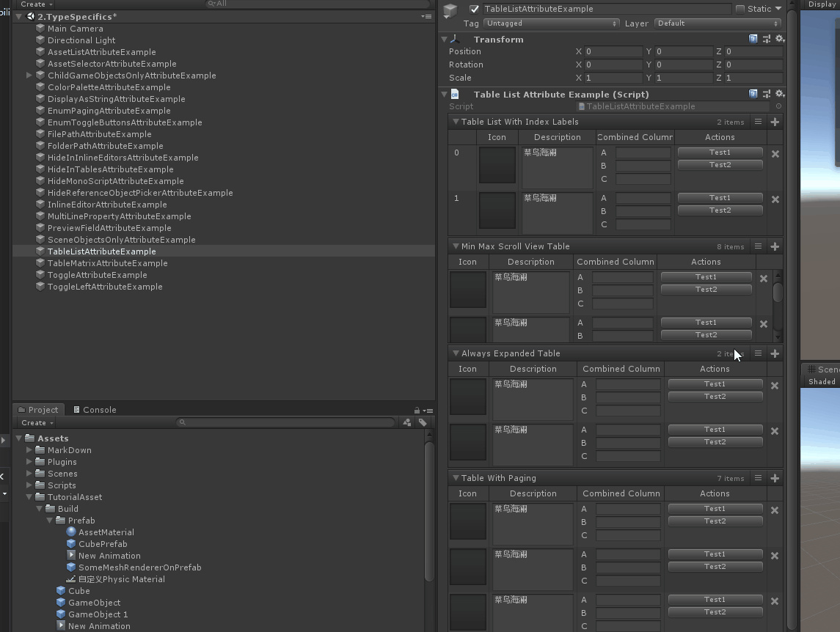Remove row 0 in Table List With Index Labels
Image resolution: width=840 pixels, height=632 pixels.
[775, 154]
